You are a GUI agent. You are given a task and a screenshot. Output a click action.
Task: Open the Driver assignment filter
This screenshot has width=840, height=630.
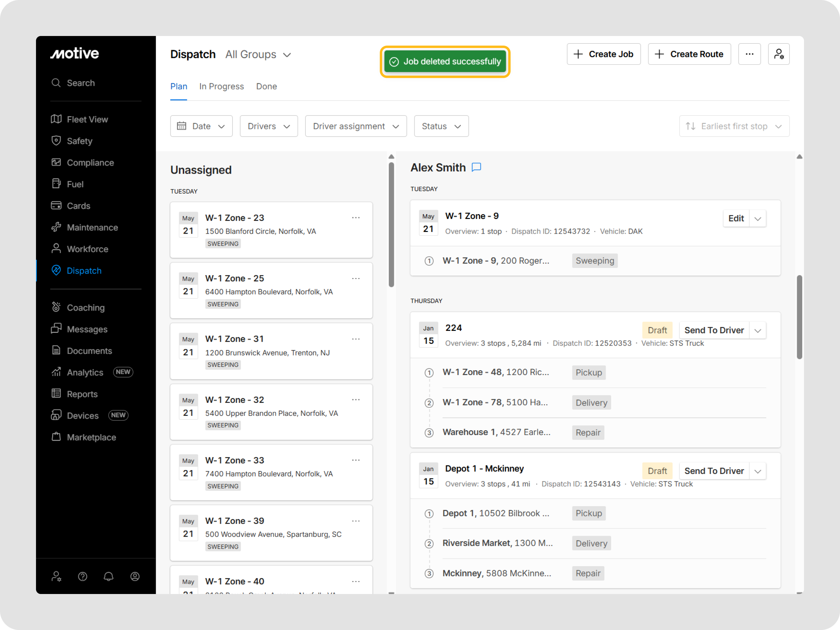pyautogui.click(x=355, y=126)
